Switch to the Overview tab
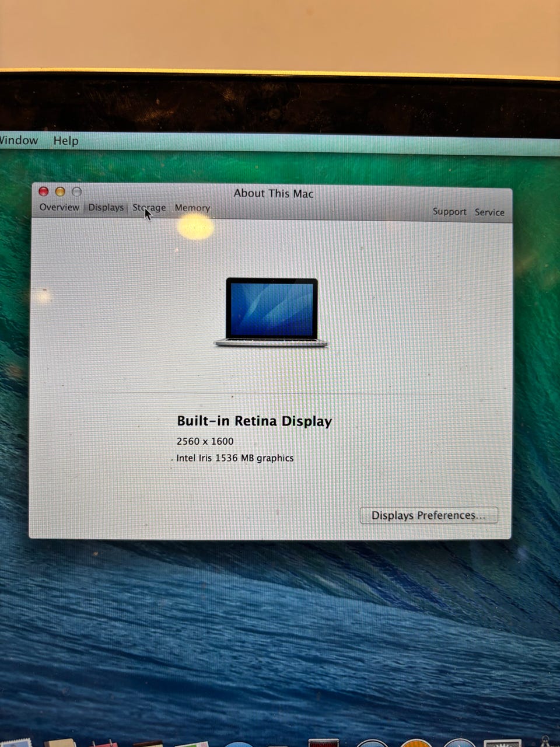This screenshot has height=747, width=560. [59, 207]
